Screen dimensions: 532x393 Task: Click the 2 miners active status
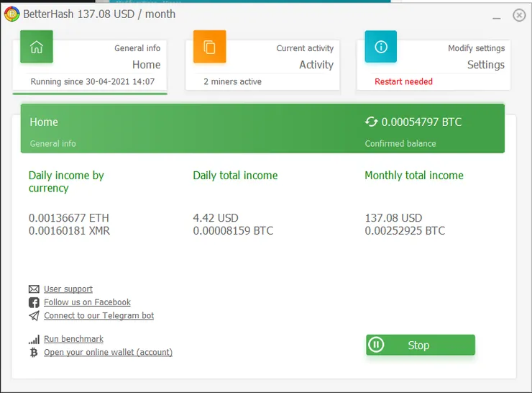232,81
